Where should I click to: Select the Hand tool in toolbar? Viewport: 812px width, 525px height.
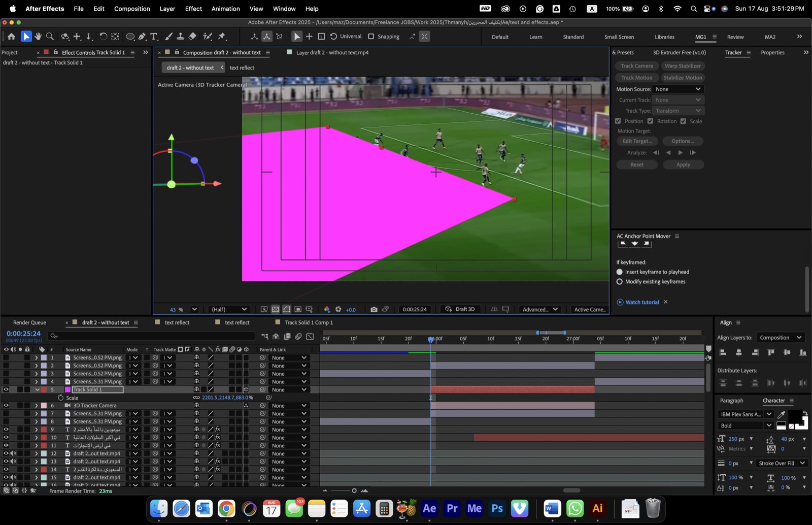point(38,37)
